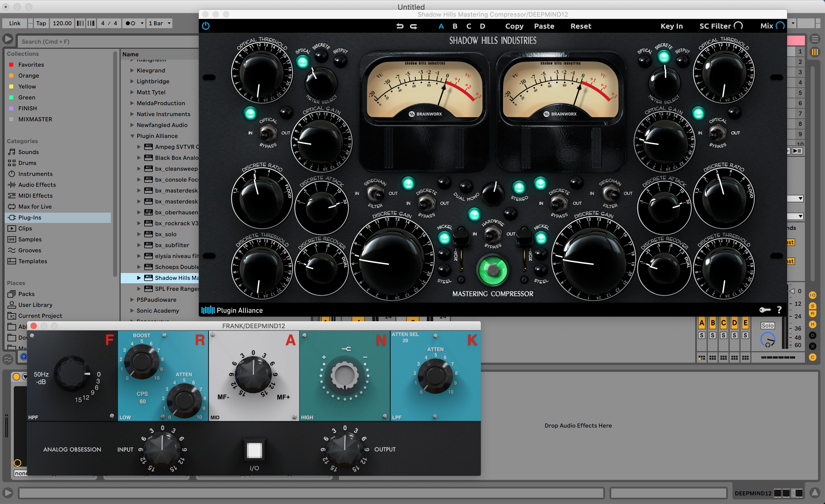Click the question mark help icon

tap(779, 310)
